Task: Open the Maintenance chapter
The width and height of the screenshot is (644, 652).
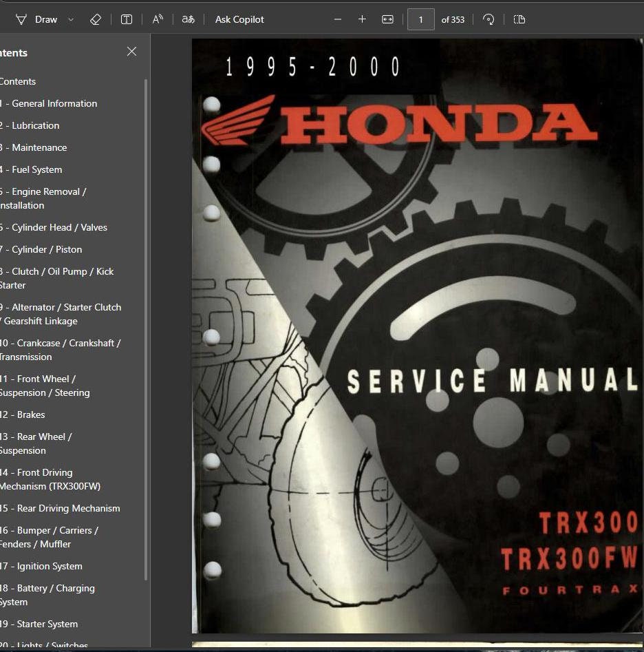Action: pyautogui.click(x=34, y=147)
